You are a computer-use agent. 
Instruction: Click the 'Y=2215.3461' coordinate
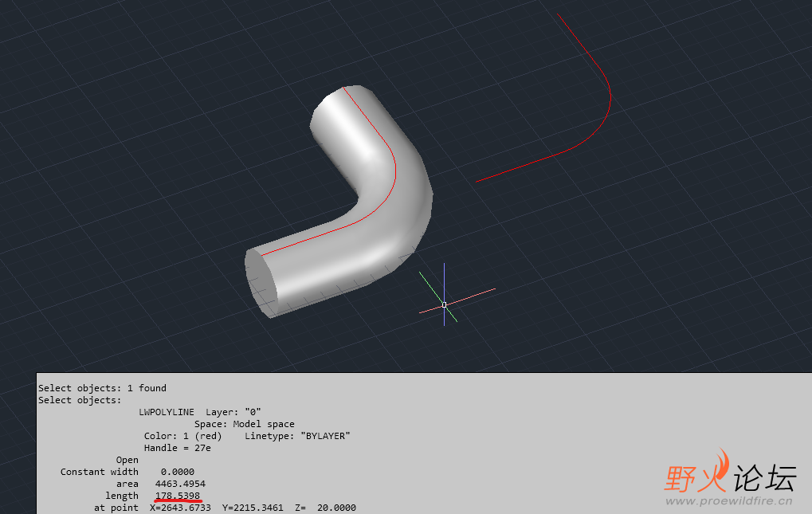point(253,508)
